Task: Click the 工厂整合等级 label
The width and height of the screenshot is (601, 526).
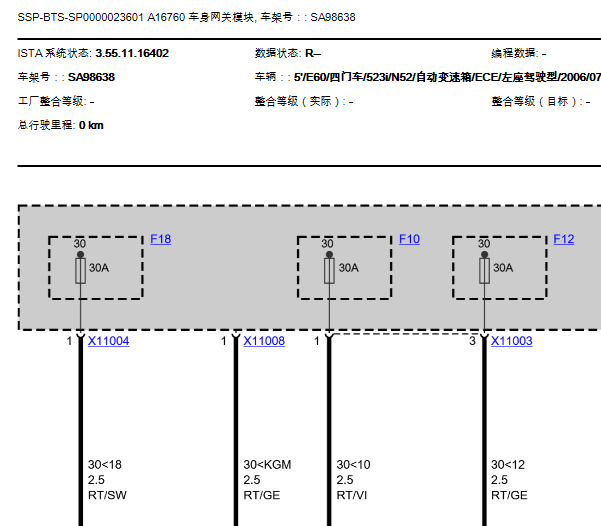Action: (52, 102)
